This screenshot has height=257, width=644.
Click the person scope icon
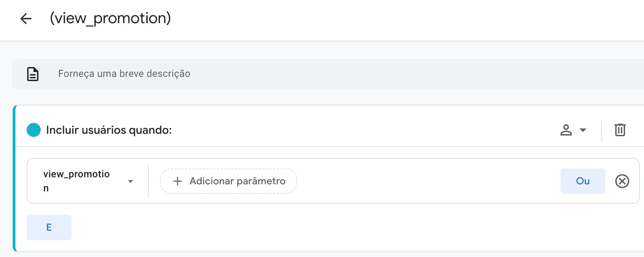[x=566, y=130]
